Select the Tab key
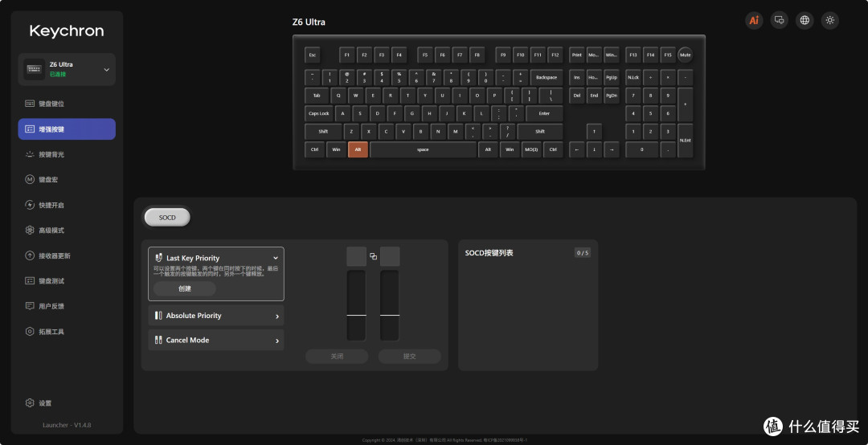Image resolution: width=868 pixels, height=445 pixels. pos(317,96)
